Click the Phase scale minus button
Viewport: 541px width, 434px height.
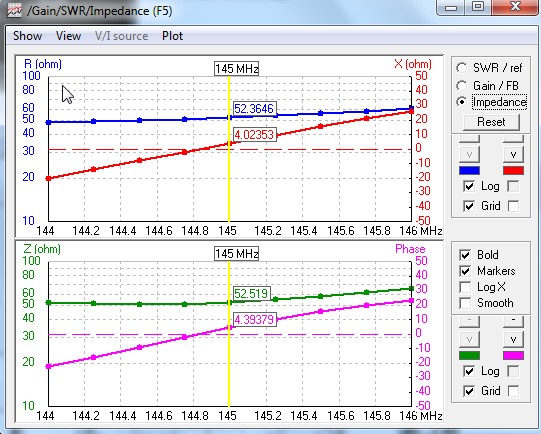513,321
